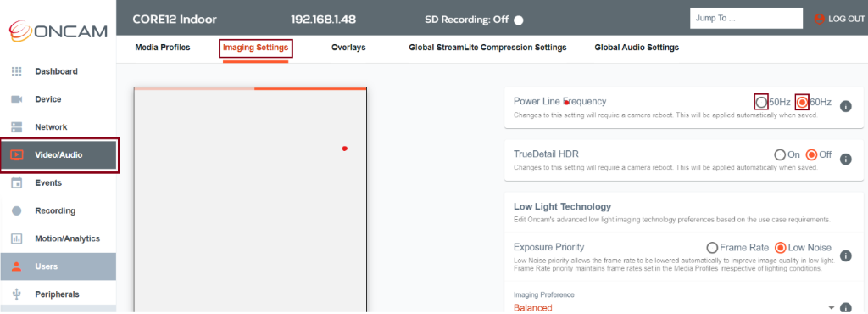
Task: Open Peripherals section in sidebar
Action: tap(58, 294)
